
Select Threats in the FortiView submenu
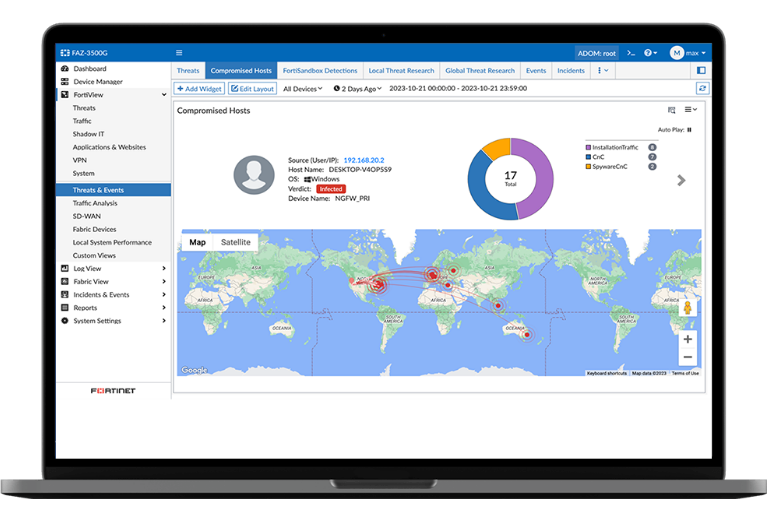pyautogui.click(x=84, y=108)
